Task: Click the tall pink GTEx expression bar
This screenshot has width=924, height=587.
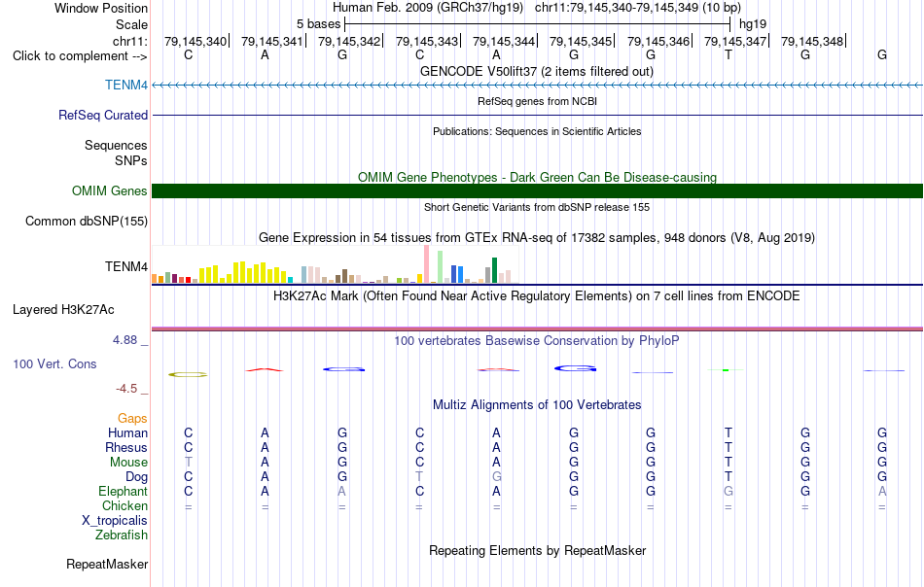Action: pyautogui.click(x=426, y=263)
